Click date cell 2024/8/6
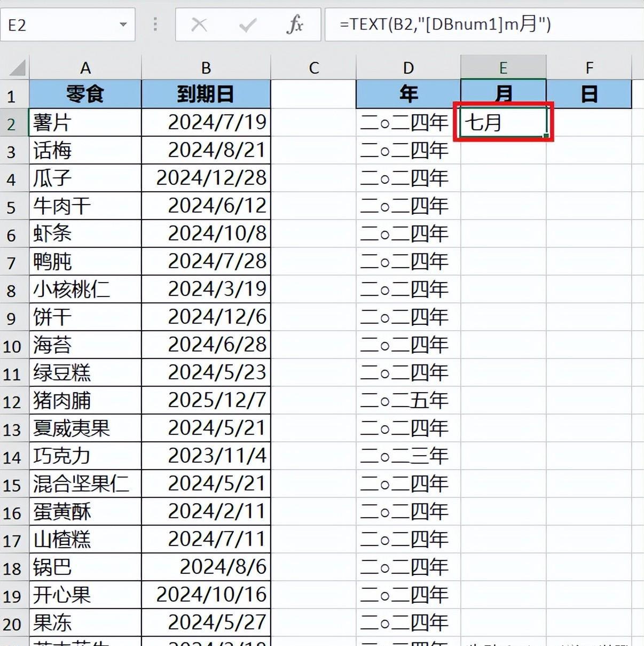This screenshot has width=644, height=646. pyautogui.click(x=206, y=567)
